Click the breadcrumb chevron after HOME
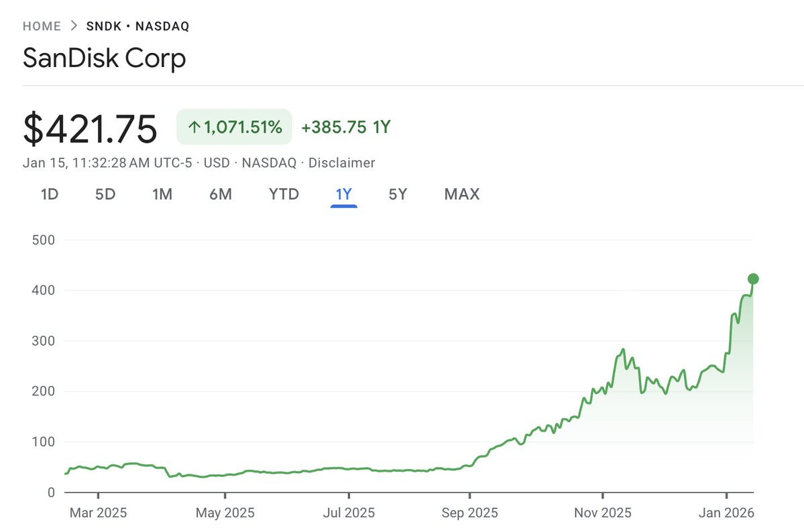Screen dimensions: 804x532 [x=74, y=26]
